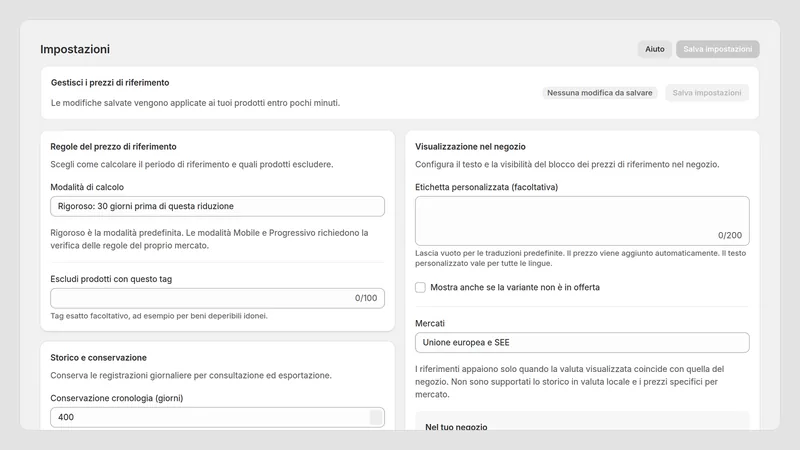Click the 0/200 character counter
The image size is (800, 450).
pyautogui.click(x=730, y=235)
